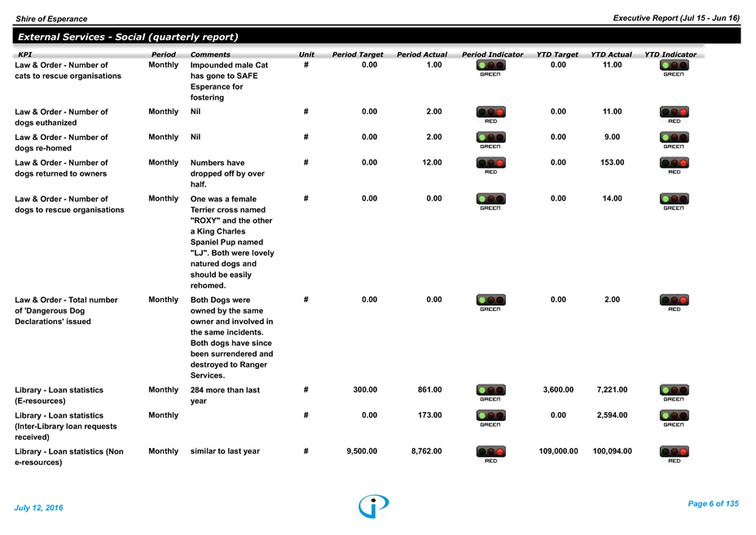
Task: Click the YTD Actual value '100,094.00'
Action: pos(612,451)
